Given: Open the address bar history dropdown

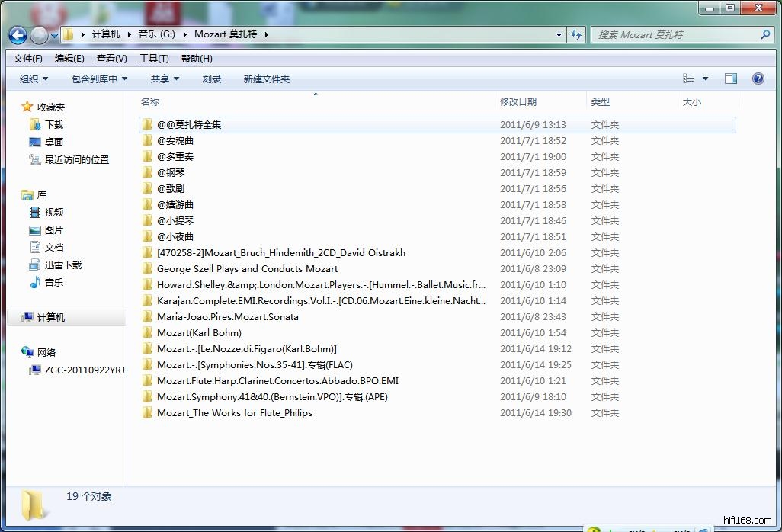Looking at the screenshot, I should pos(559,34).
